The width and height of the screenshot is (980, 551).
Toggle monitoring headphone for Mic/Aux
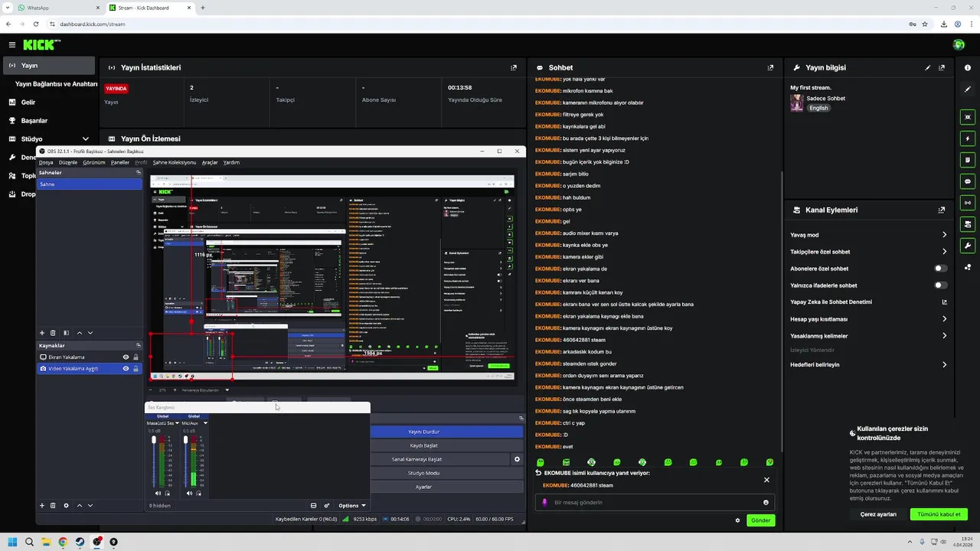198,493
